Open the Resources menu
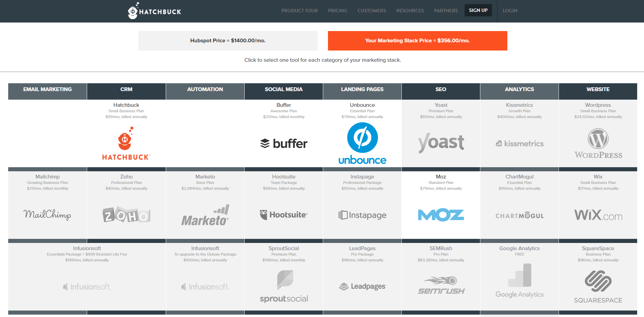This screenshot has width=644, height=317. click(x=410, y=11)
